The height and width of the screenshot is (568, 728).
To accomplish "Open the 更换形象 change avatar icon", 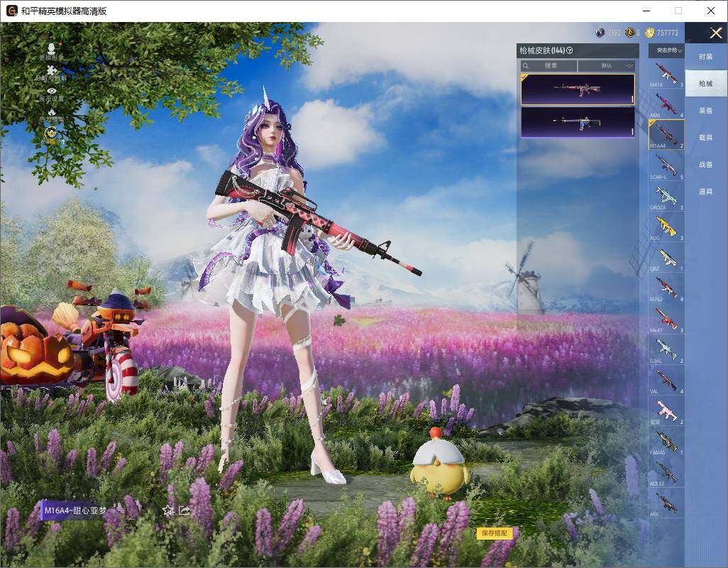I will (x=52, y=52).
